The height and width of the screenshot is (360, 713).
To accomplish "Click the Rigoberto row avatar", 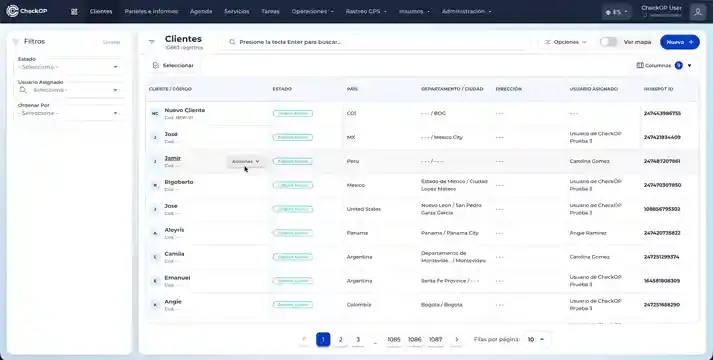I will [x=155, y=185].
